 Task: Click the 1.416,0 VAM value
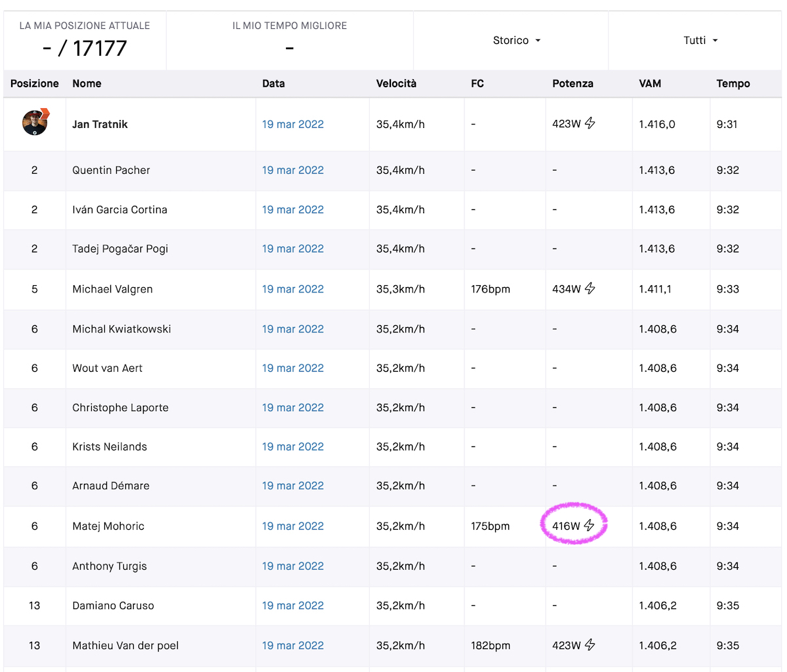[x=657, y=125]
